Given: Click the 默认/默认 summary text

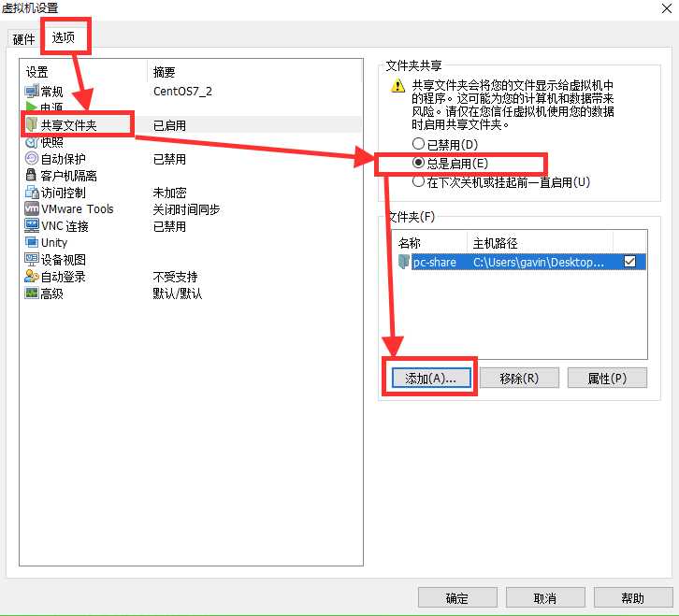Looking at the screenshot, I should 177,294.
